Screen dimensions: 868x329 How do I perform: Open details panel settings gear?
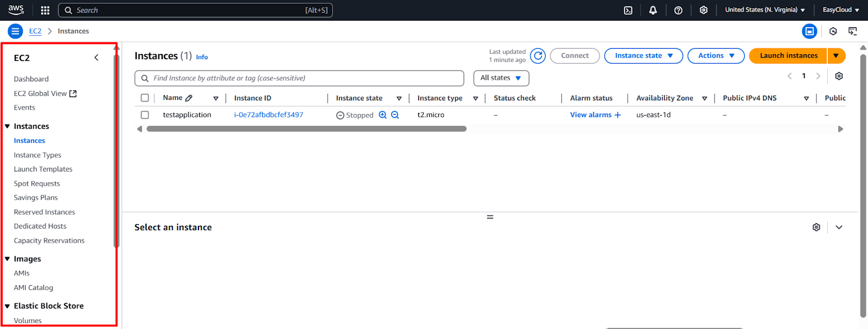pyautogui.click(x=816, y=227)
